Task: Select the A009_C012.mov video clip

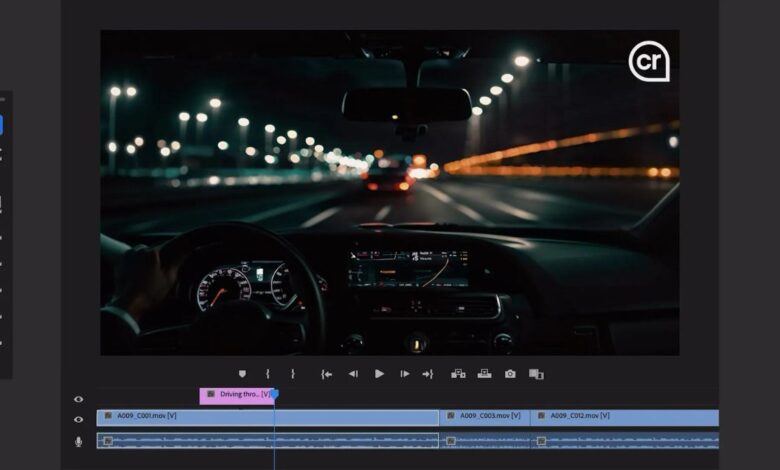Action: (625, 418)
